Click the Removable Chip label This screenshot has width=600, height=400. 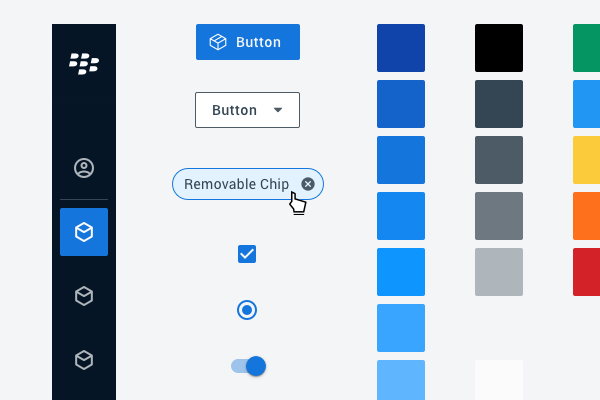(x=236, y=184)
